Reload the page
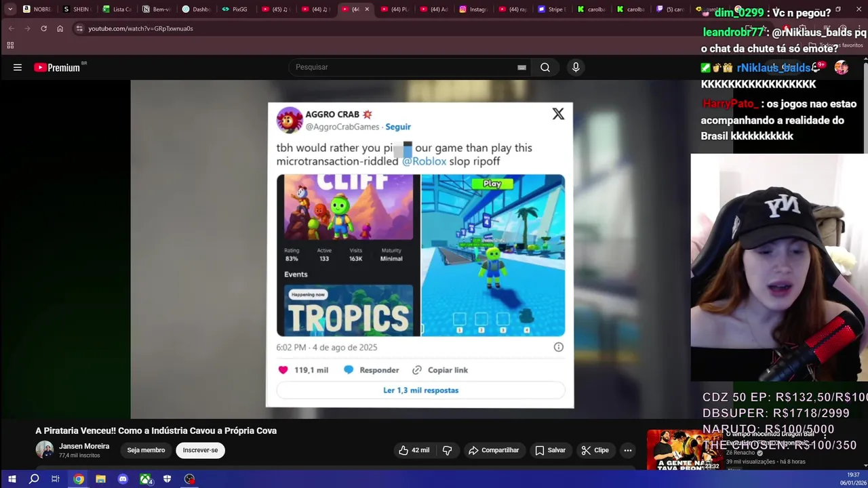 (43, 28)
